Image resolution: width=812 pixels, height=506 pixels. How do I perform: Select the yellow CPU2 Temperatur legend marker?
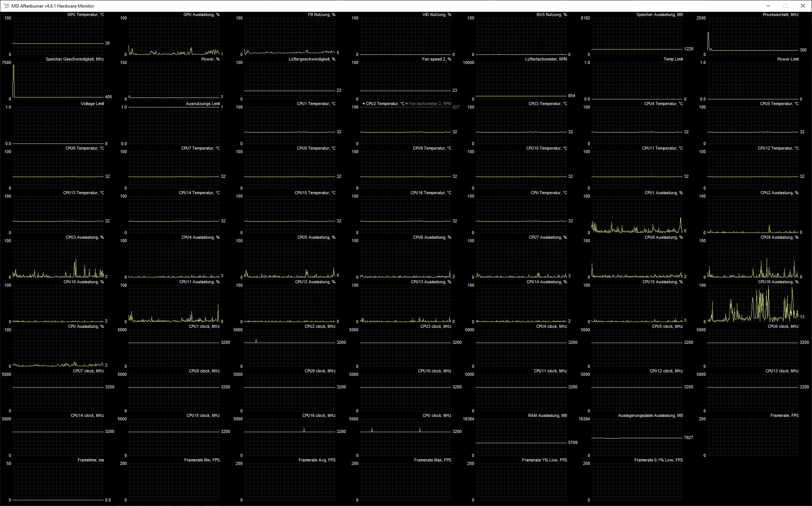364,104
